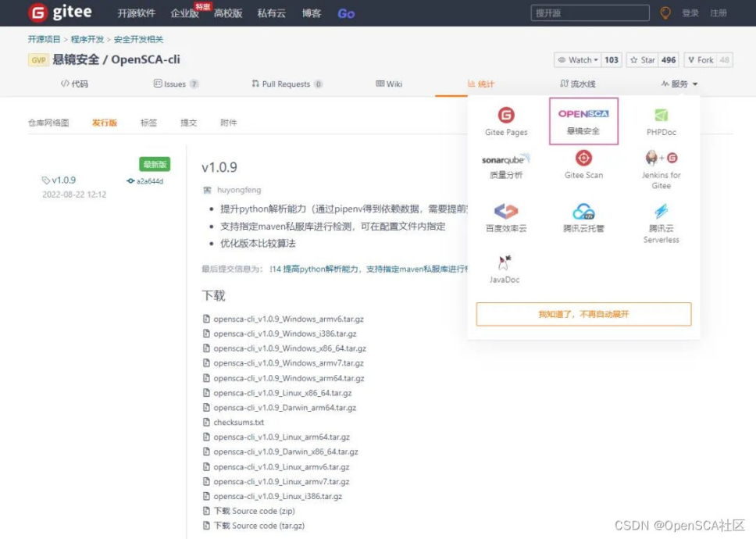756x539 pixels.
Task: Open the PHPDoc service icon
Action: [661, 116]
